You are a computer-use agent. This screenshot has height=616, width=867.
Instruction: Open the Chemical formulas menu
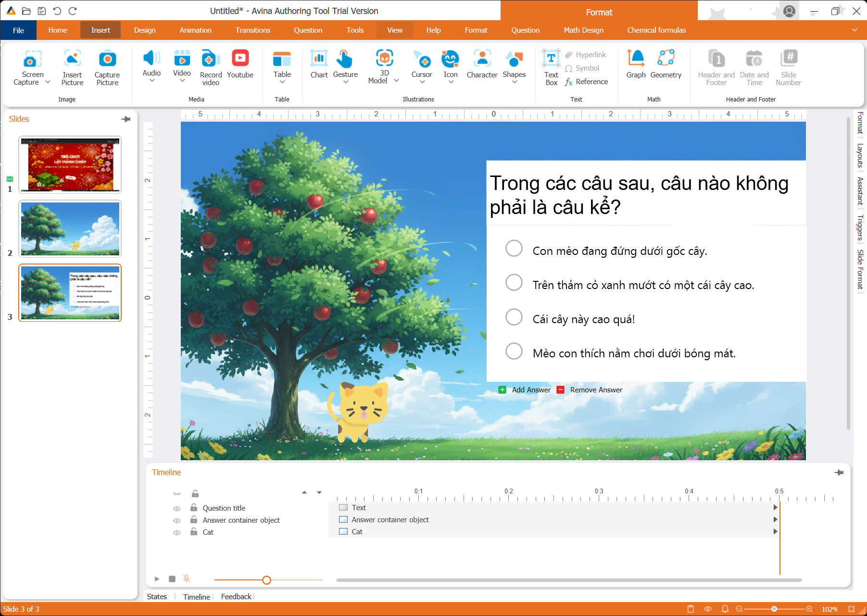pyautogui.click(x=656, y=30)
